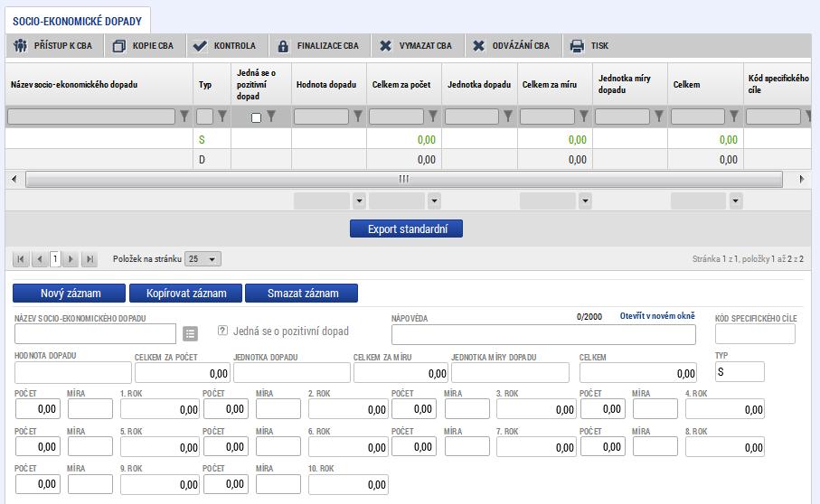Click Nový záznam button
This screenshot has height=504, width=820.
[x=69, y=294]
